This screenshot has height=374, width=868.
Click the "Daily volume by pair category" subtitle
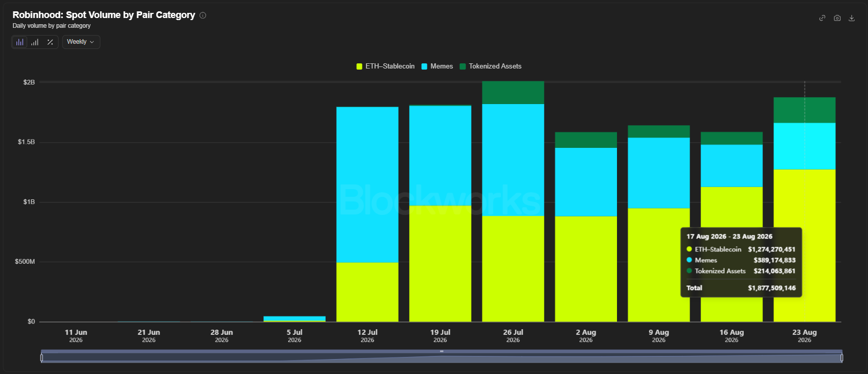[x=52, y=26]
